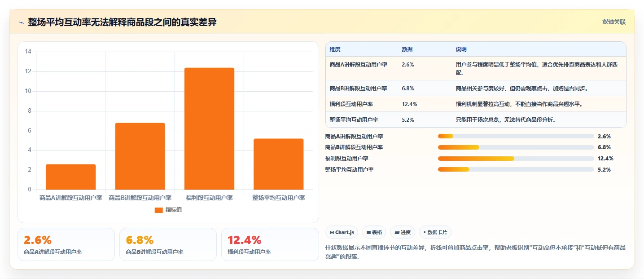Click the 2.6% progress bar

pyautogui.click(x=516, y=136)
